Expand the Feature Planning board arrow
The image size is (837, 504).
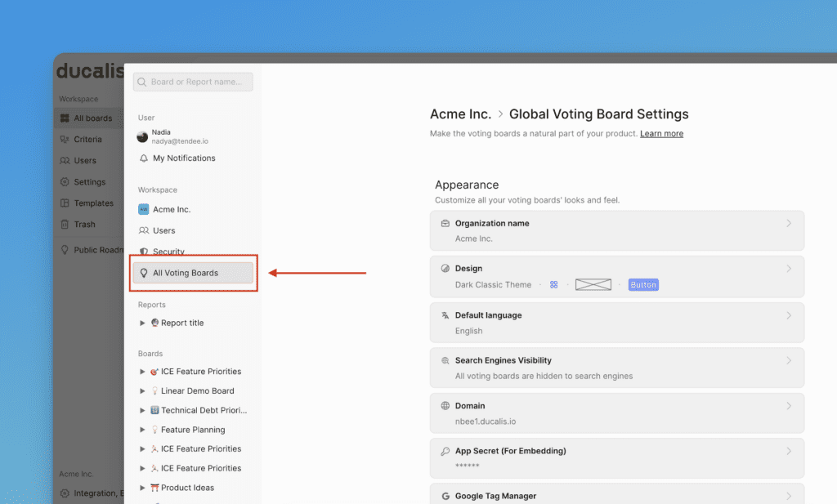point(143,430)
